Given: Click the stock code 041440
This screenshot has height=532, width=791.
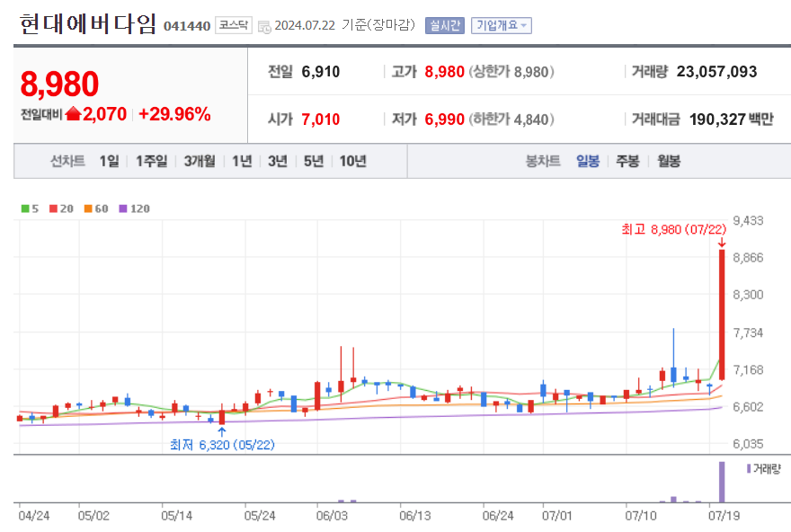Looking at the screenshot, I should (x=187, y=26).
